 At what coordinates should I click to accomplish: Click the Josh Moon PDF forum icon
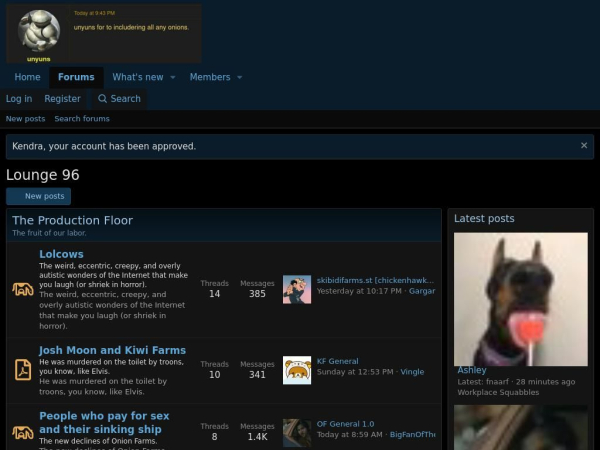(x=23, y=370)
